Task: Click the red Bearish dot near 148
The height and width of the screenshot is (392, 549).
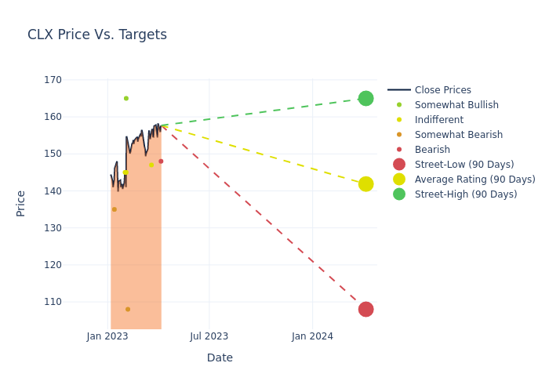Action: (161, 162)
